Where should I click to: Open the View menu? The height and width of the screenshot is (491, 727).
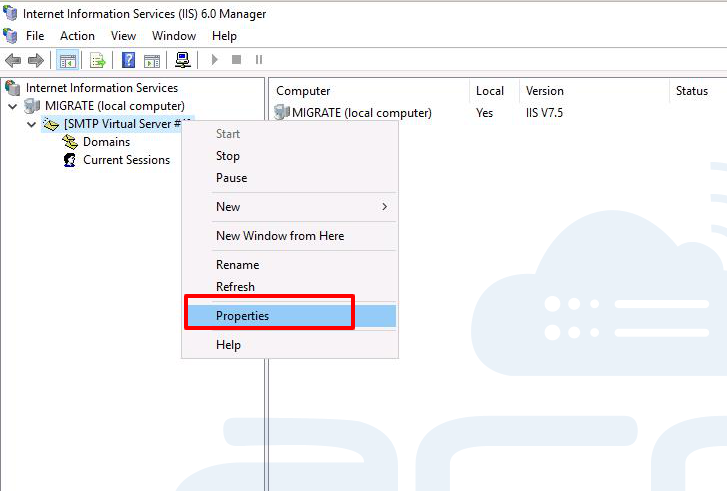(x=123, y=36)
